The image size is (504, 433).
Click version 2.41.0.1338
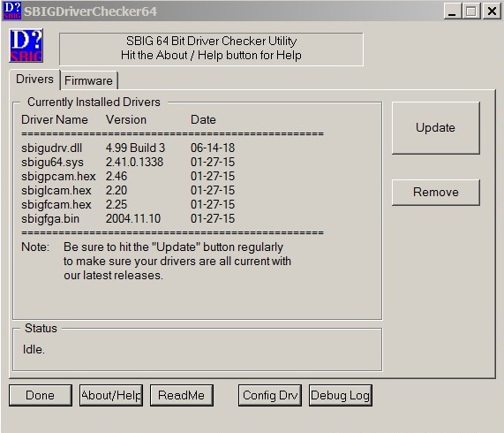click(134, 162)
